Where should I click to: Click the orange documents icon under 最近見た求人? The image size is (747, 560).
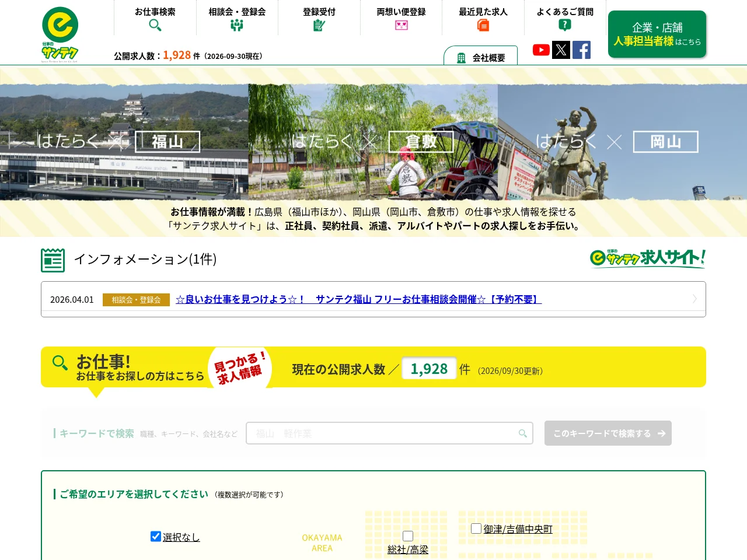tap(483, 25)
